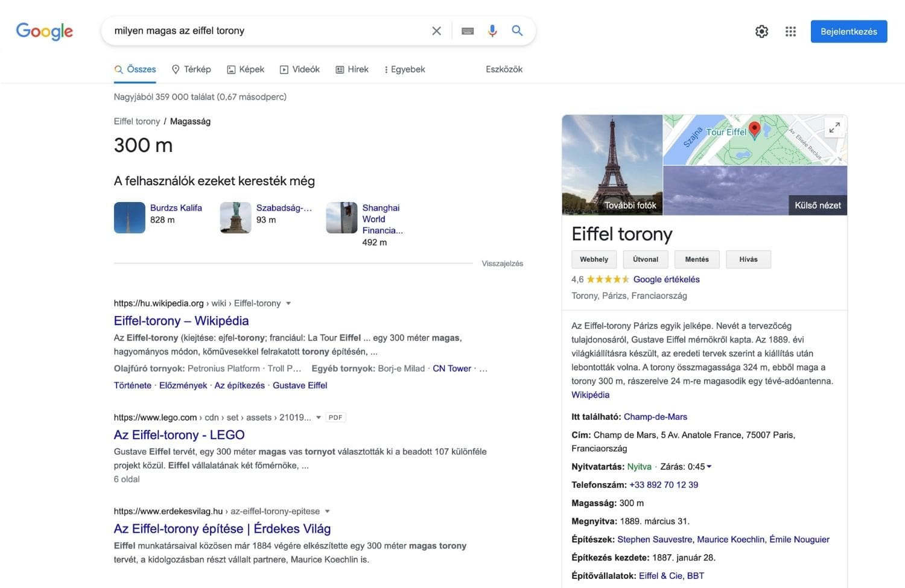Click the Eiffel torony breadcrumb
The width and height of the screenshot is (905, 588).
pyautogui.click(x=137, y=121)
